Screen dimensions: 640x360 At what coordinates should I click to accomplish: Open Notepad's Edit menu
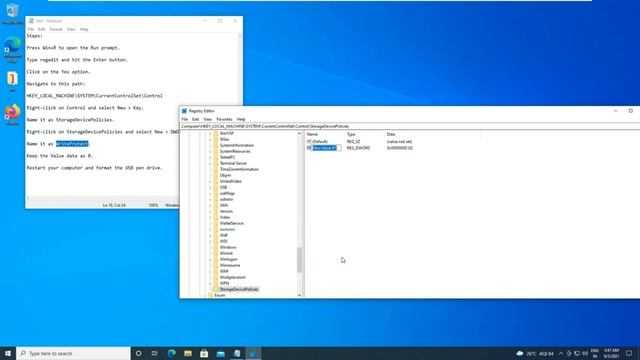pos(42,29)
